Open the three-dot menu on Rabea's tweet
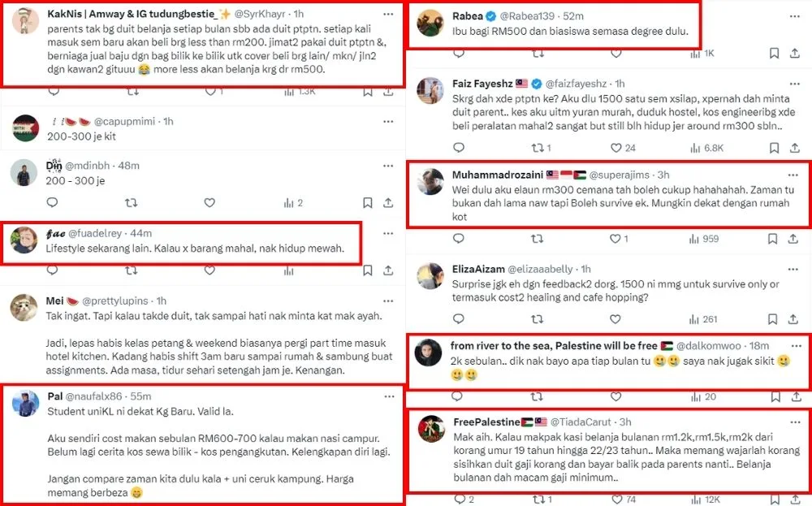Image resolution: width=812 pixels, height=506 pixels. point(794,15)
